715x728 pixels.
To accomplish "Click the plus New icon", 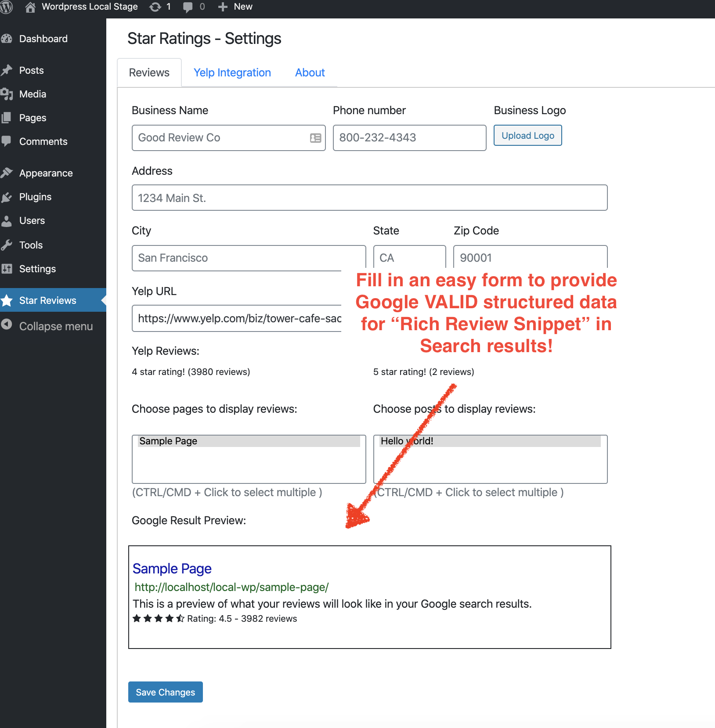I will pos(223,7).
